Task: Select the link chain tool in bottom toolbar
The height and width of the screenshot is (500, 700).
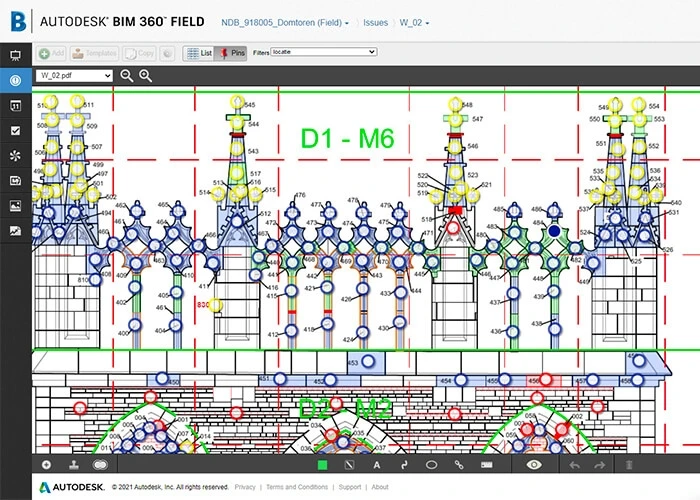Action: [x=459, y=465]
